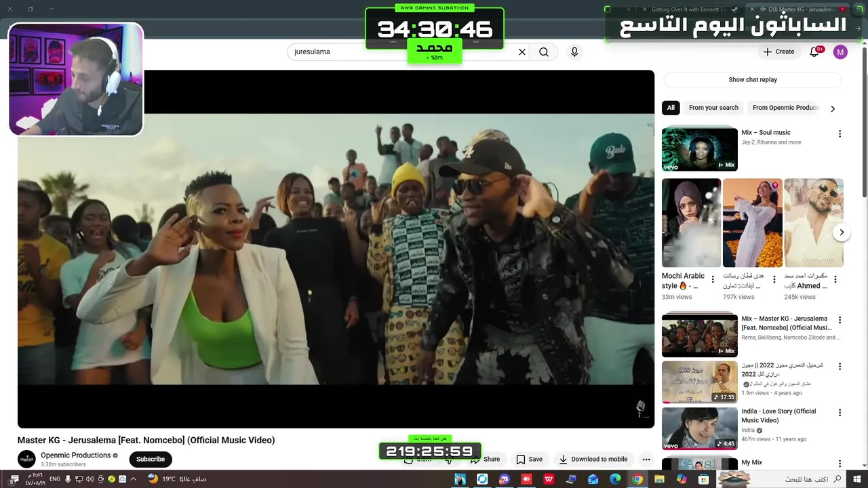Click the Jerusalema video player
The width and height of the screenshot is (868, 488).
tap(336, 249)
